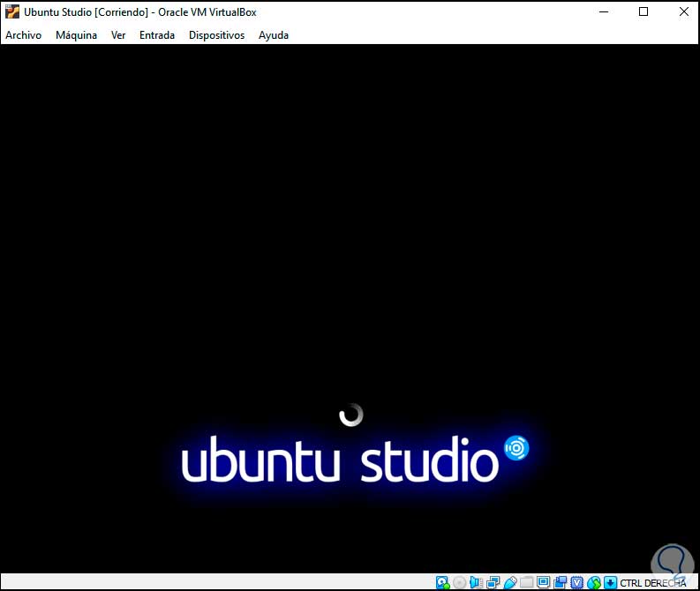Screen dimensions: 700x591
Task: Click the CTRL DERECHA host key label
Action: pos(652,583)
